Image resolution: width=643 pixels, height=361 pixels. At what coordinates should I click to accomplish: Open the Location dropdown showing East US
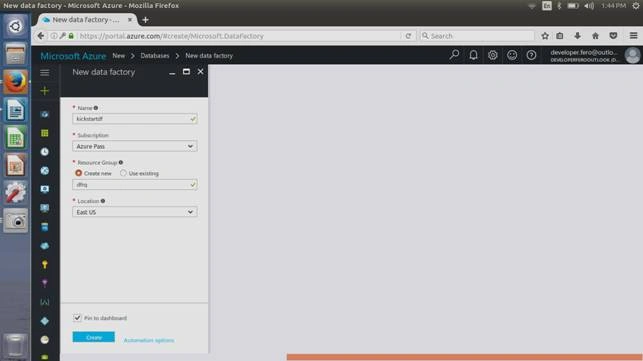[135, 212]
